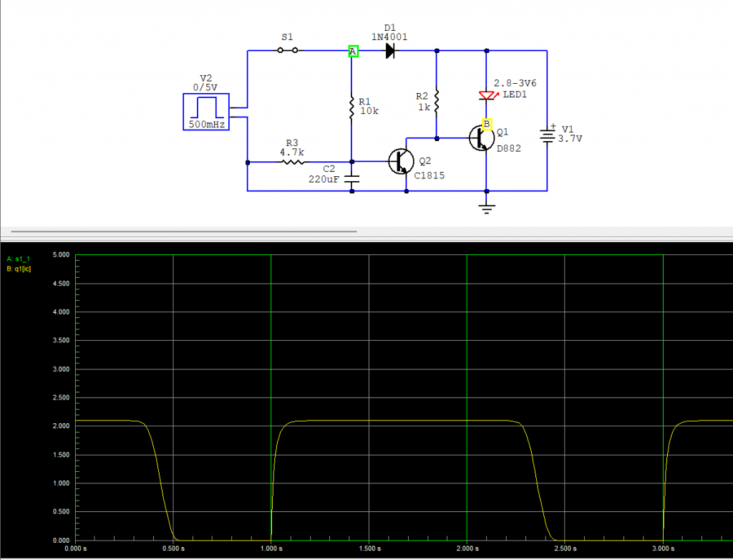Image resolution: width=733 pixels, height=560 pixels.
Task: Click the LED1 name label
Action: [x=515, y=95]
